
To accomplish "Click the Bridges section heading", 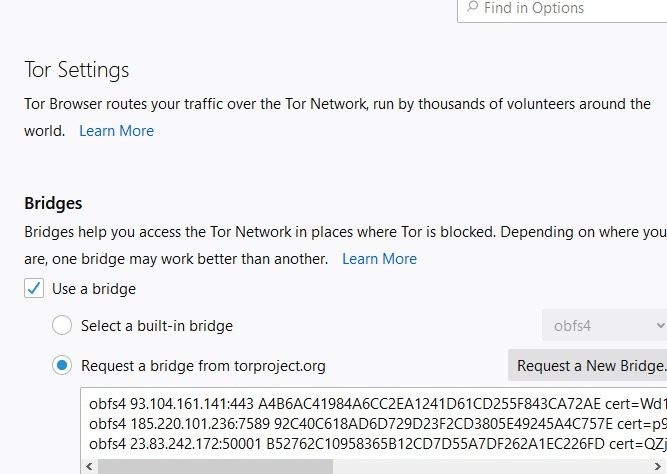I will click(x=53, y=204).
